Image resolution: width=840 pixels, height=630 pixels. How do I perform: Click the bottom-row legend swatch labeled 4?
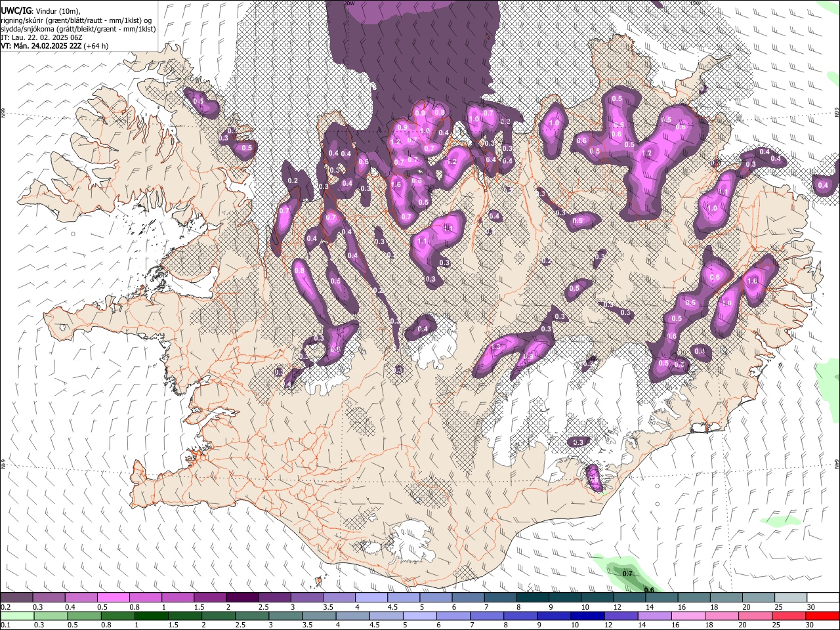click(353, 616)
